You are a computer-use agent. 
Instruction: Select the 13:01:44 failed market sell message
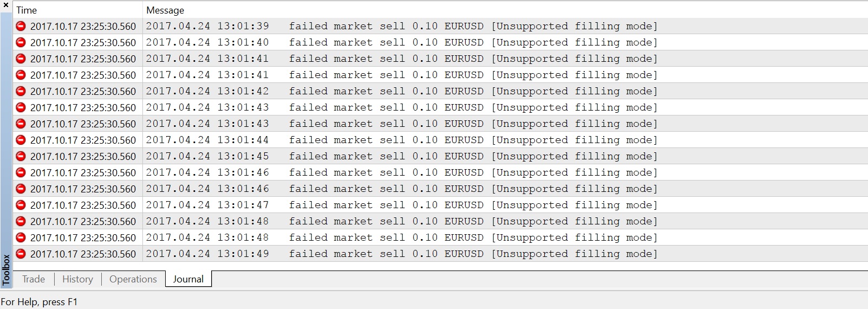pyautogui.click(x=401, y=140)
